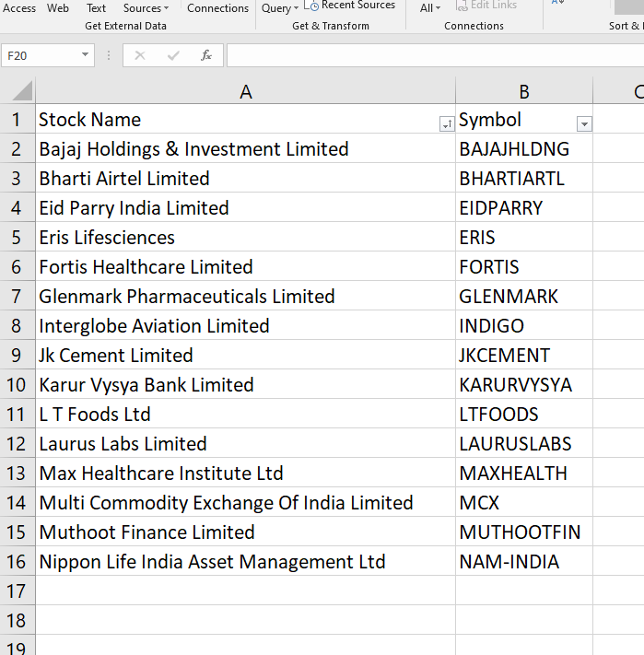Expand the Name Box dropdown arrow

pyautogui.click(x=86, y=55)
